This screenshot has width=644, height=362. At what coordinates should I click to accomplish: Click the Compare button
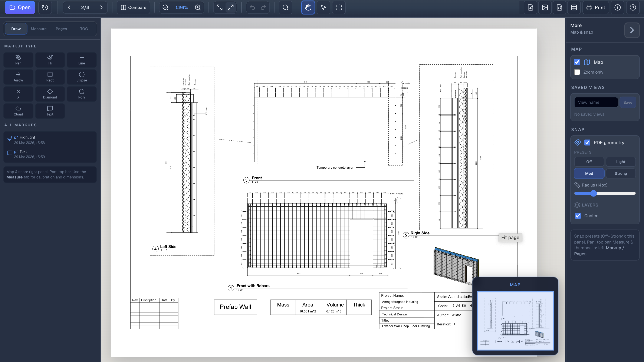coord(134,7)
